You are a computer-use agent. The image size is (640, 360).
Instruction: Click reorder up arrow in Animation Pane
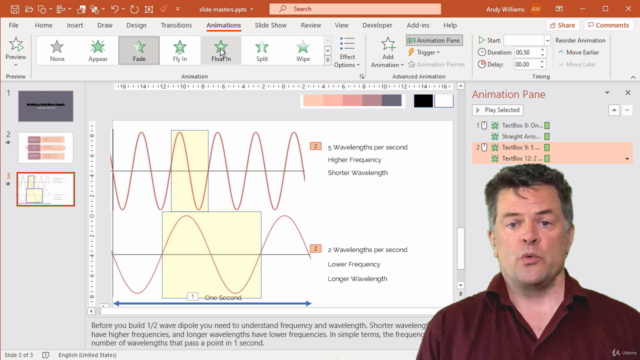(x=614, y=110)
